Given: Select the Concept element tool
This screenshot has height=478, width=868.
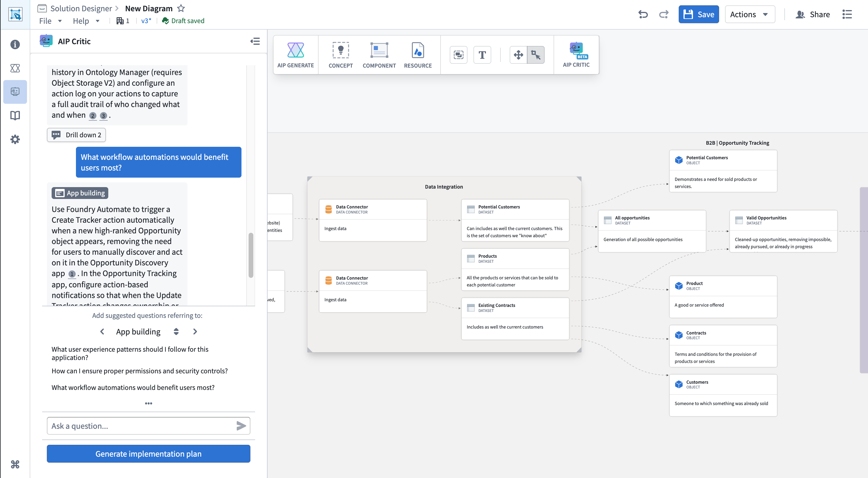Looking at the screenshot, I should click(x=340, y=55).
